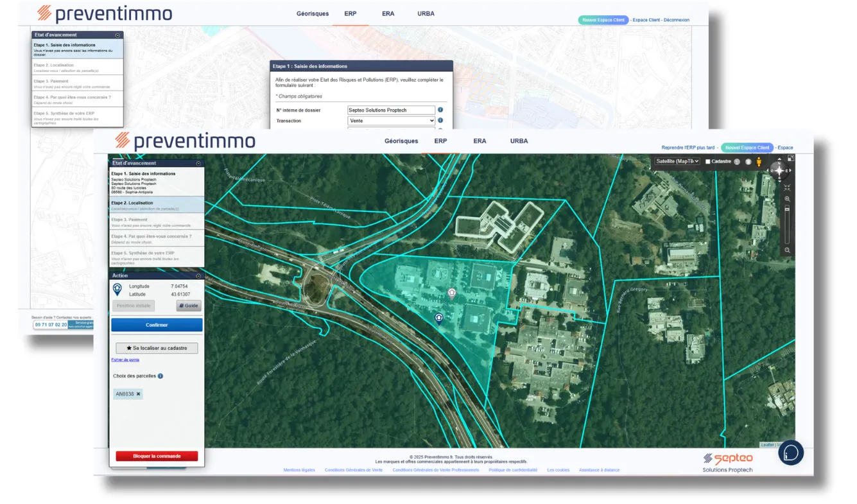
Task: Open Assistance à distance footer link
Action: click(x=600, y=470)
